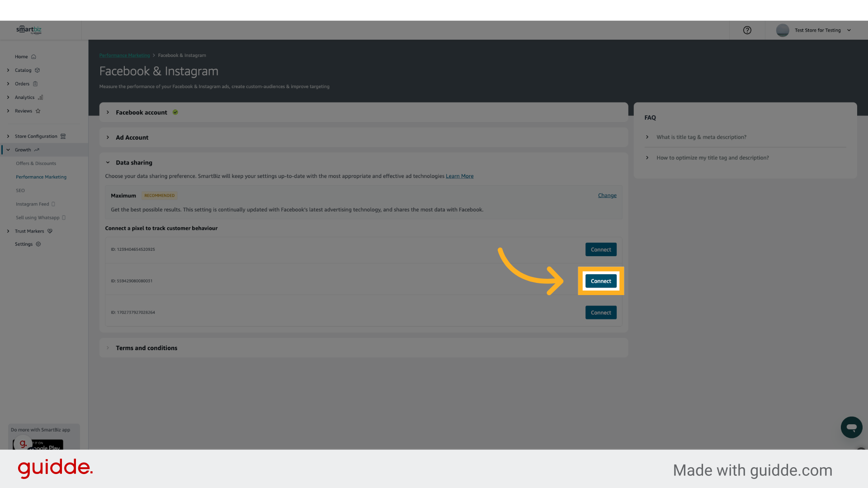Collapse the Data sharing section
The image size is (868, 488).
click(108, 162)
